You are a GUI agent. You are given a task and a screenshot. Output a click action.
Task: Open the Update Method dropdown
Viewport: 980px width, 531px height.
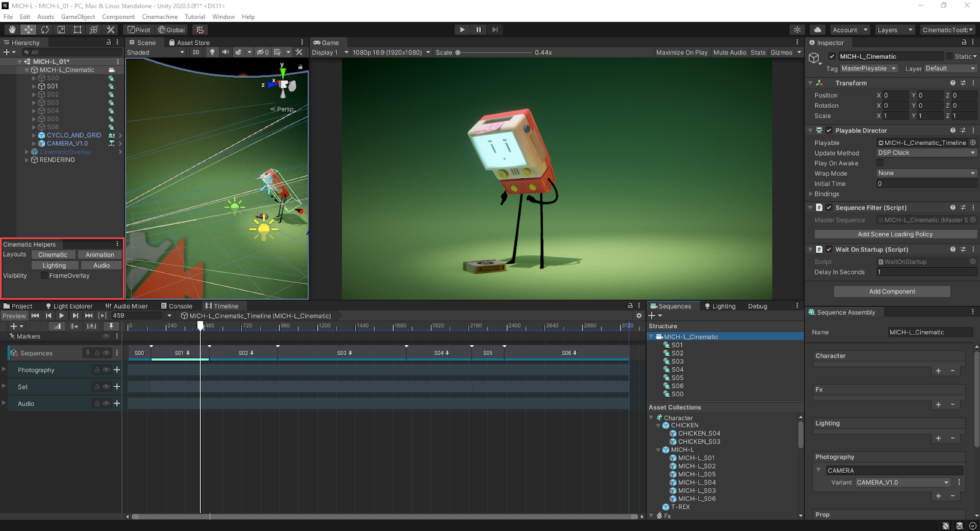point(926,153)
